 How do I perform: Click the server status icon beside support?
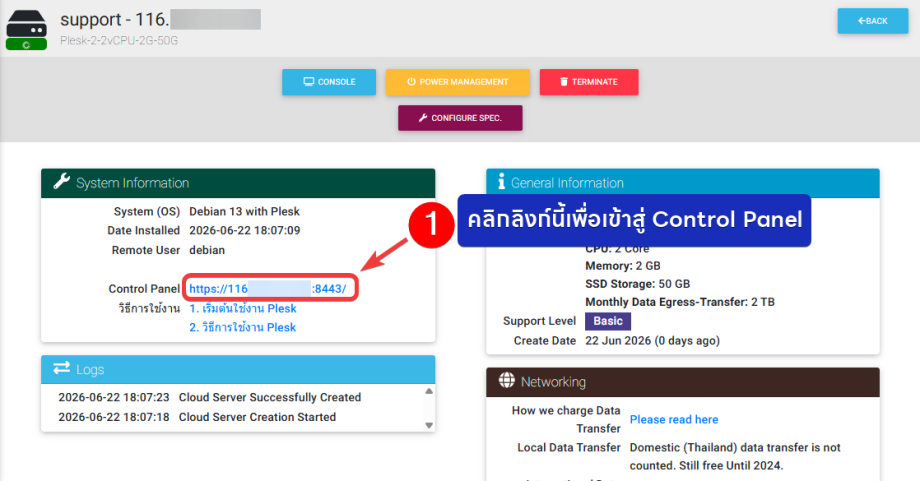(26, 30)
